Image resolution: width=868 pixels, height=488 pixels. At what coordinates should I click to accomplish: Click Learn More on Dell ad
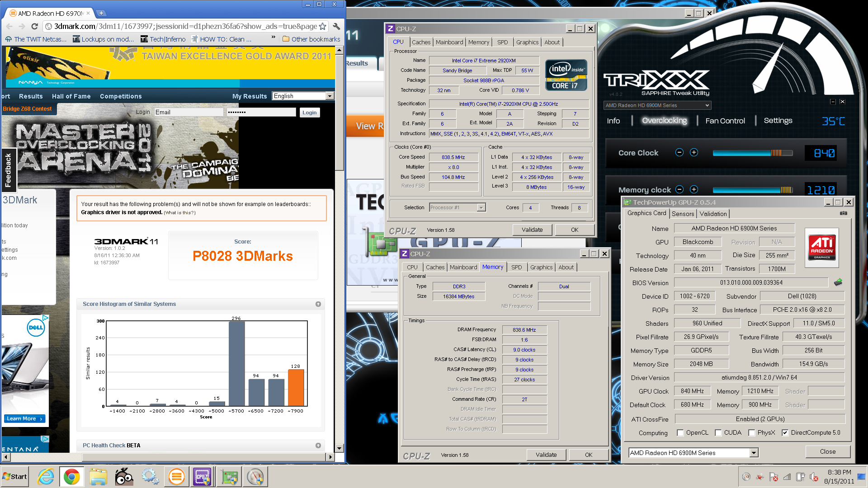coord(25,418)
